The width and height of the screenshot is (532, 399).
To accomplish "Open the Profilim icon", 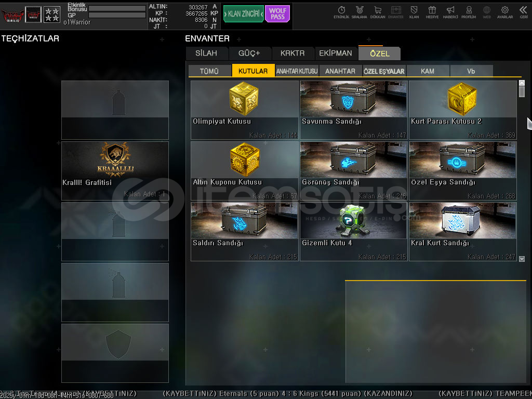I will pos(469,12).
